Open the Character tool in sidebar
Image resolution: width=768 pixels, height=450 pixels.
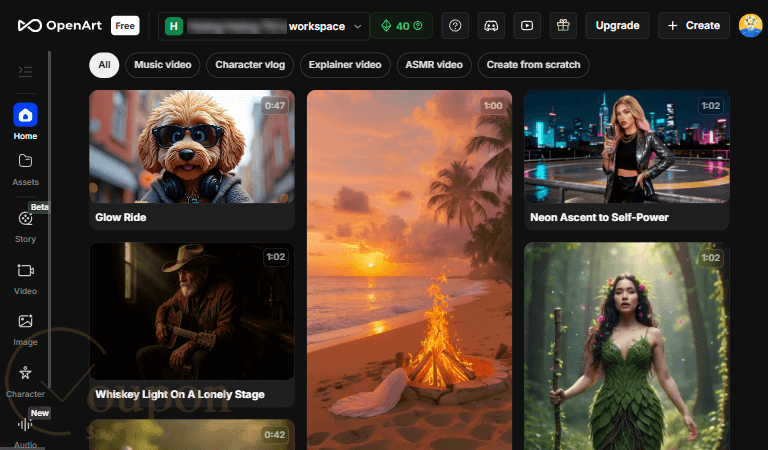coord(25,381)
